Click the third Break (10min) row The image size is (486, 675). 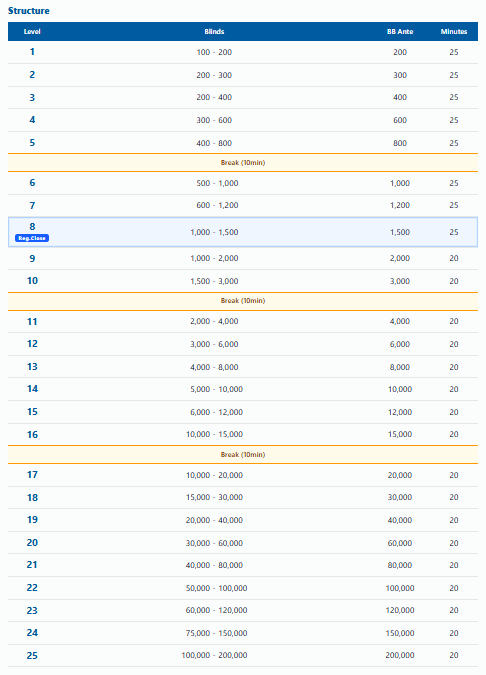[x=243, y=455]
